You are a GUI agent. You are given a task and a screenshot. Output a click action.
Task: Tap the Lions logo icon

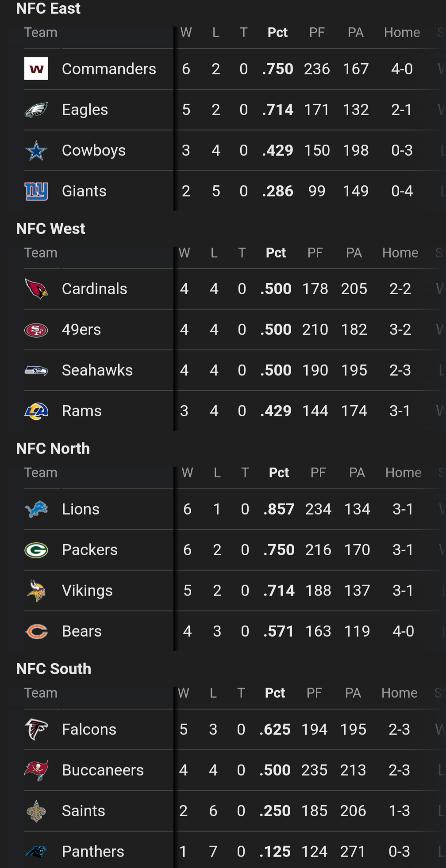[36, 509]
